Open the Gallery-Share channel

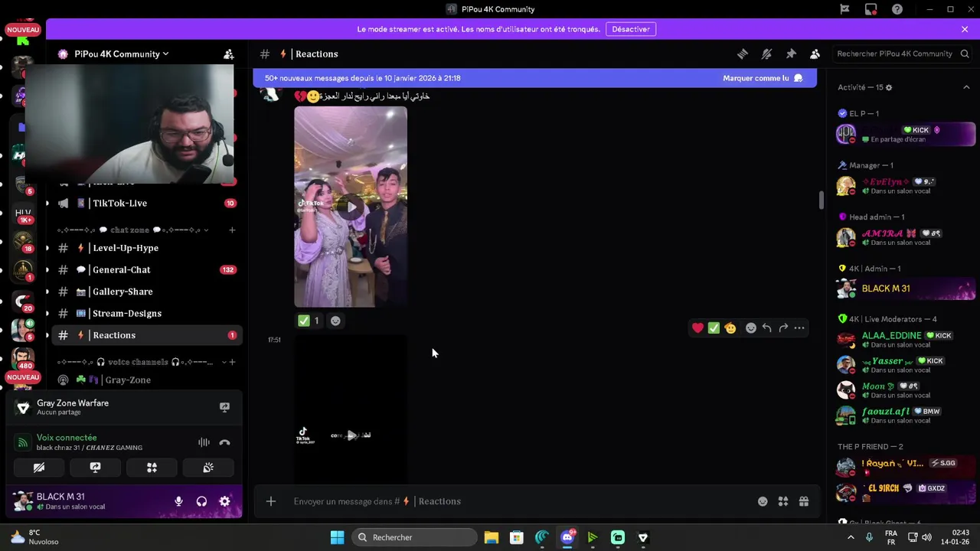pos(122,292)
